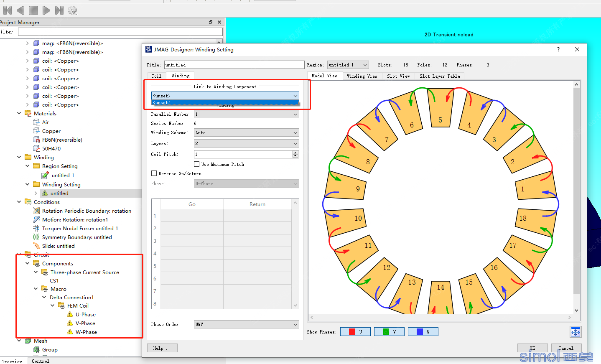Select the <unset> option in dropdown list
Image resolution: width=601 pixels, height=364 pixels.
click(225, 102)
